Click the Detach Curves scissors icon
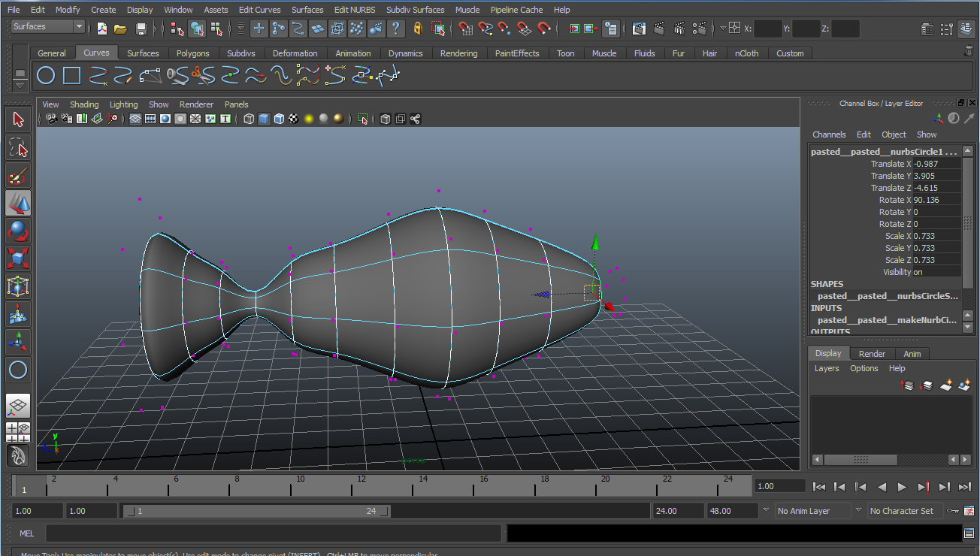This screenshot has width=980, height=556. coord(203,75)
